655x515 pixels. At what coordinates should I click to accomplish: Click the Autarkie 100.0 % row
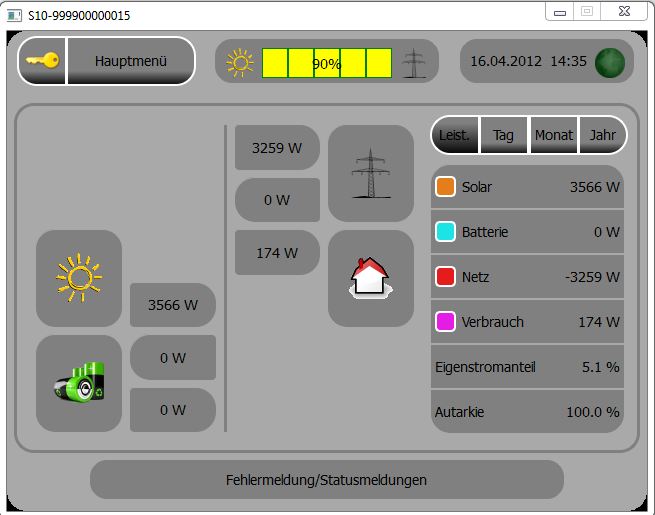click(x=527, y=412)
